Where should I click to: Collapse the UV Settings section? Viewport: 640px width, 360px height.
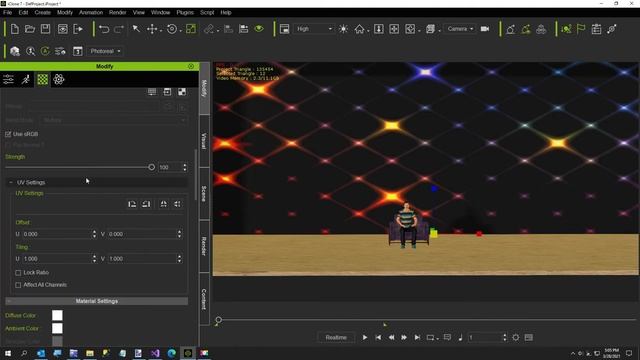[11, 182]
